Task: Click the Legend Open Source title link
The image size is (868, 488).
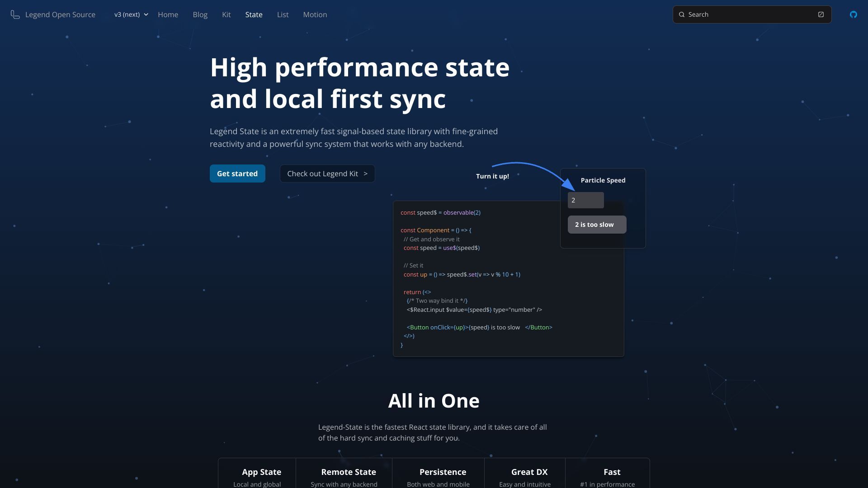Action: tap(60, 14)
